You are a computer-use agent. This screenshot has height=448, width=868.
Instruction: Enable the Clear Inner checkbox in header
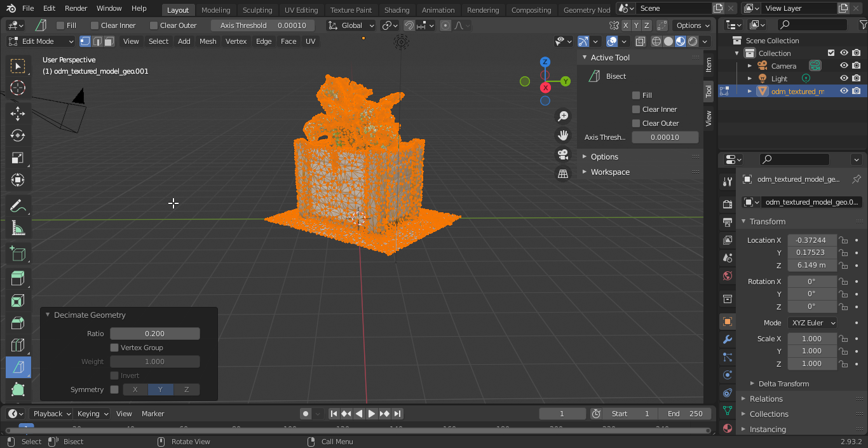coord(95,25)
